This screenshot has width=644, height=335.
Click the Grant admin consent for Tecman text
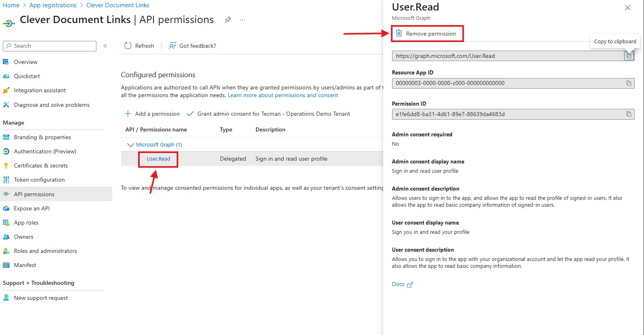[x=274, y=114]
